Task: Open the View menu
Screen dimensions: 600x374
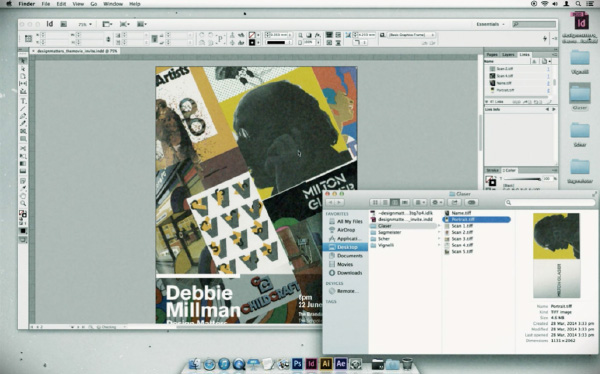Action: coord(78,4)
